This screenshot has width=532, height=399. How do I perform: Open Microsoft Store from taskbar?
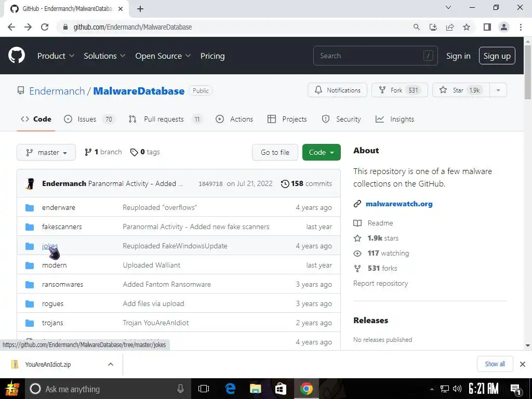[x=280, y=389]
